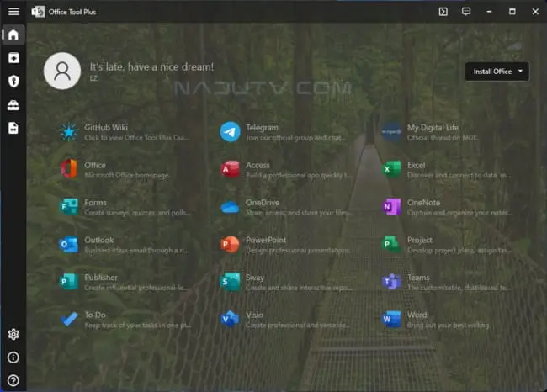
Task: Open the Word link title
Action: (417, 315)
